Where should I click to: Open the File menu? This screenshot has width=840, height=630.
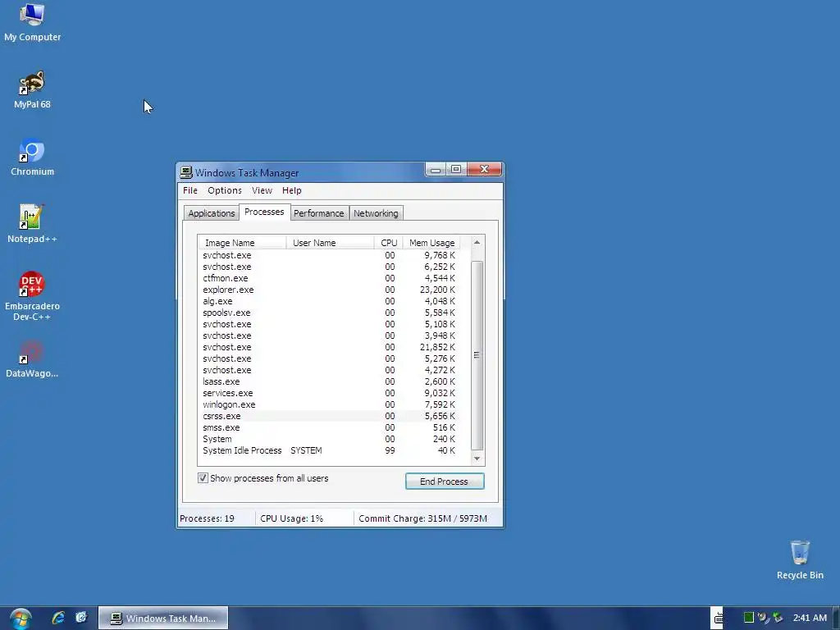pyautogui.click(x=190, y=190)
